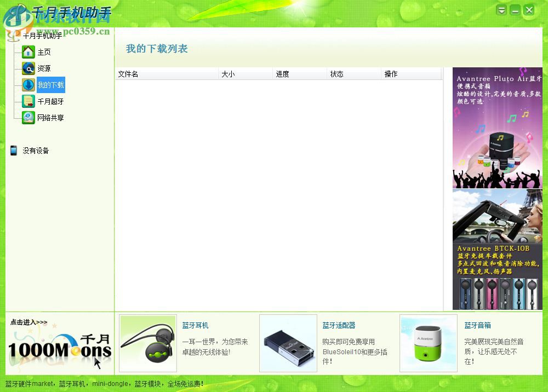Close the 千月手机助手 window
Viewport: 548px width, 392px height.
[529, 10]
